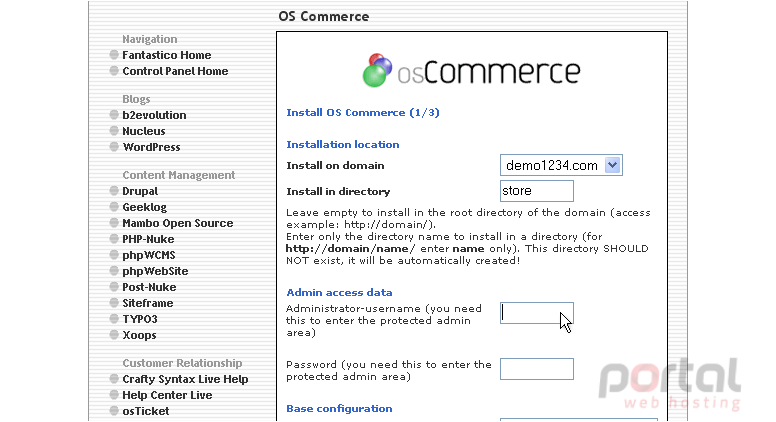Click the Navigation section header
This screenshot has height=422, width=776.
pyautogui.click(x=149, y=39)
